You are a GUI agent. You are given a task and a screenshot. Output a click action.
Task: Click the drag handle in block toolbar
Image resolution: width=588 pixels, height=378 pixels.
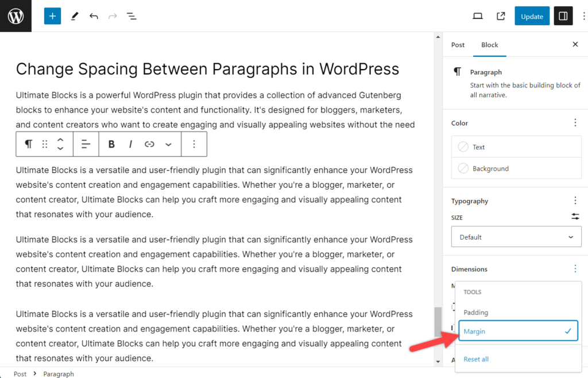pyautogui.click(x=45, y=144)
